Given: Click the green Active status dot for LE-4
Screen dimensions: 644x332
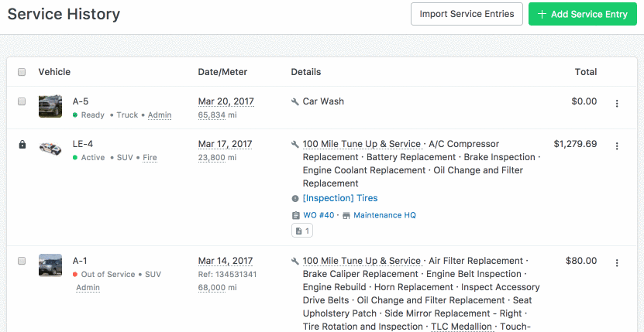Looking at the screenshot, I should 75,158.
